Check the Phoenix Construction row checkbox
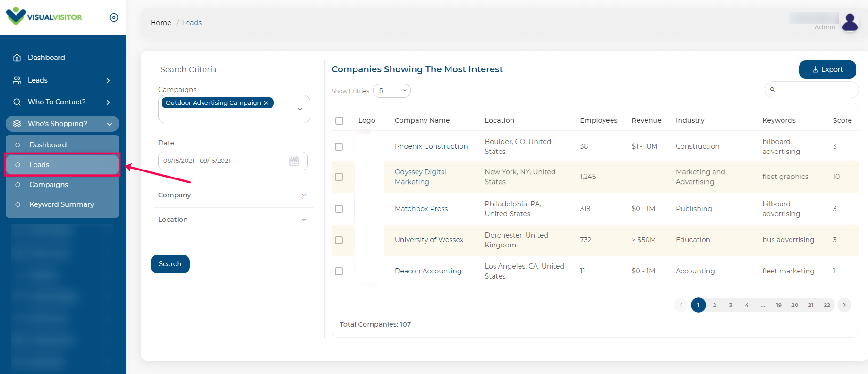 (339, 146)
